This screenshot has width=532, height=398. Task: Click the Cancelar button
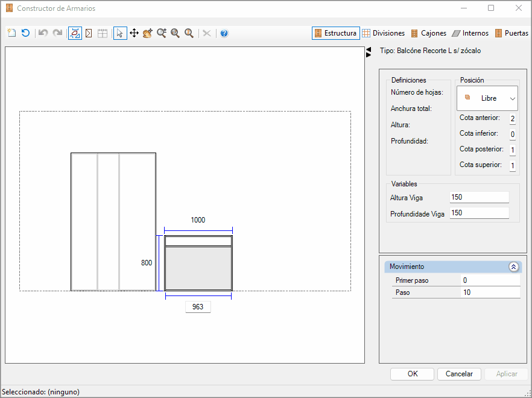coord(459,374)
